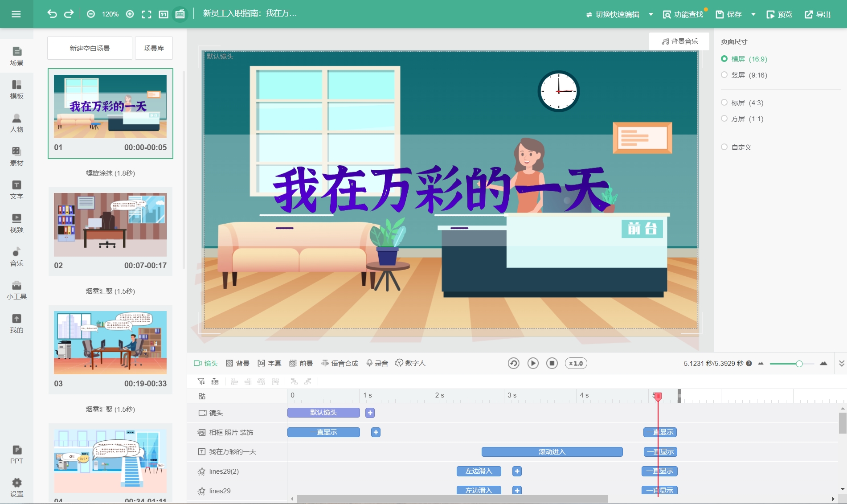Image resolution: width=847 pixels, height=504 pixels.
Task: Open the 录音 recording tab
Action: click(x=377, y=363)
